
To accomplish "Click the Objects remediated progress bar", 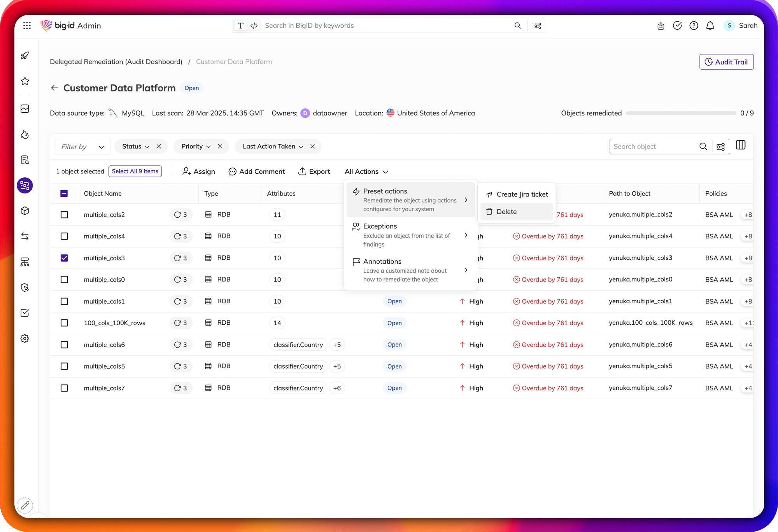I will click(681, 113).
